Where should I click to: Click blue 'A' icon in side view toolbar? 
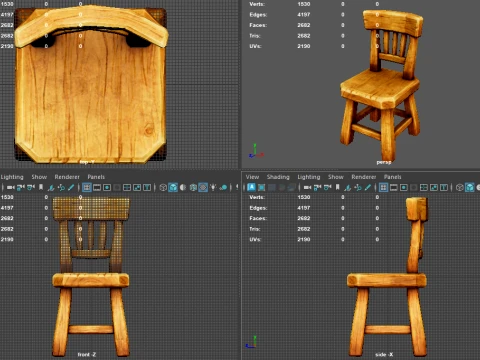(252, 187)
